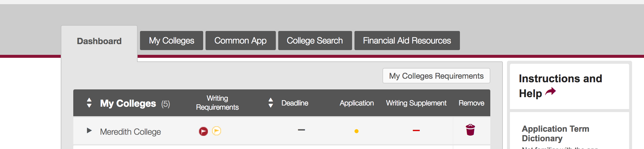The image size is (644, 149).
Task: Open the Instructions and Help heading
Action: pos(560,86)
